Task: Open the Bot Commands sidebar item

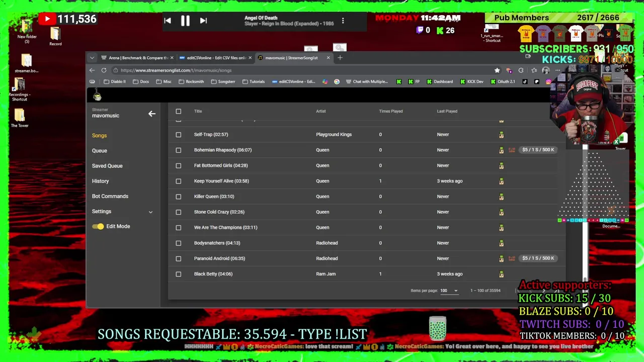Action: (x=110, y=196)
